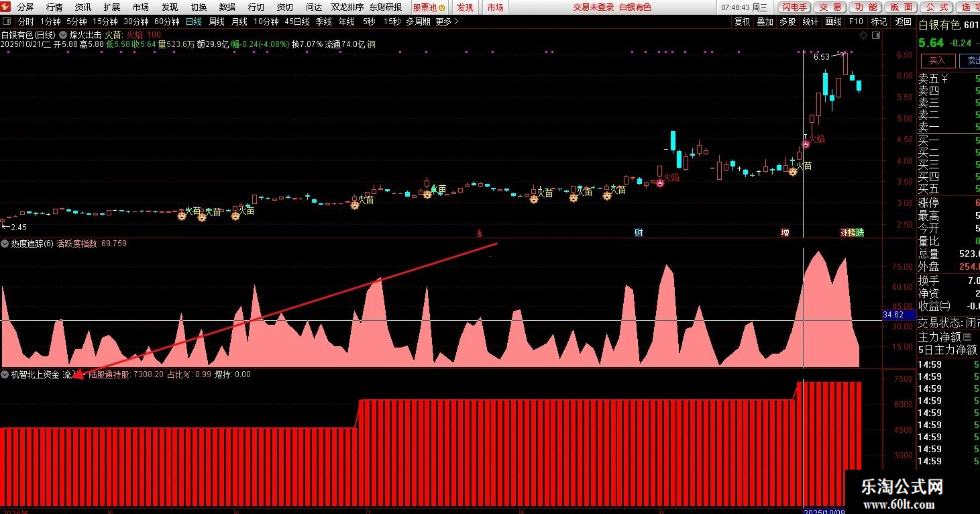Click the 交易未登录 status text
The image size is (980, 514).
pyautogui.click(x=593, y=7)
